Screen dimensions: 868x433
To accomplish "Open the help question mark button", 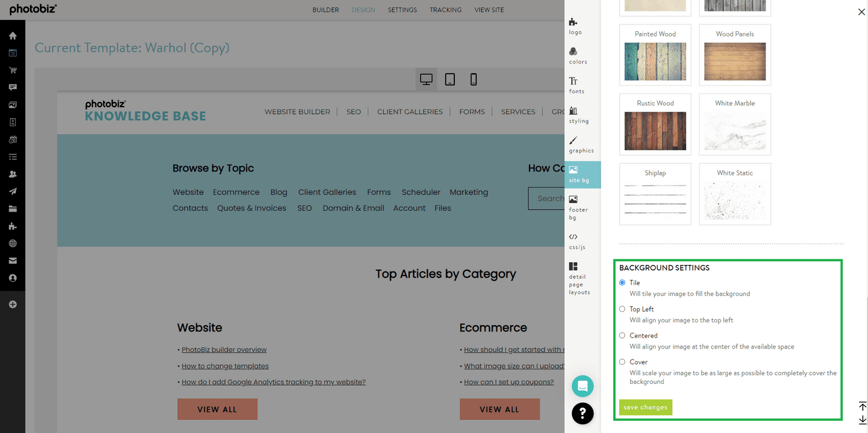I will pos(582,413).
